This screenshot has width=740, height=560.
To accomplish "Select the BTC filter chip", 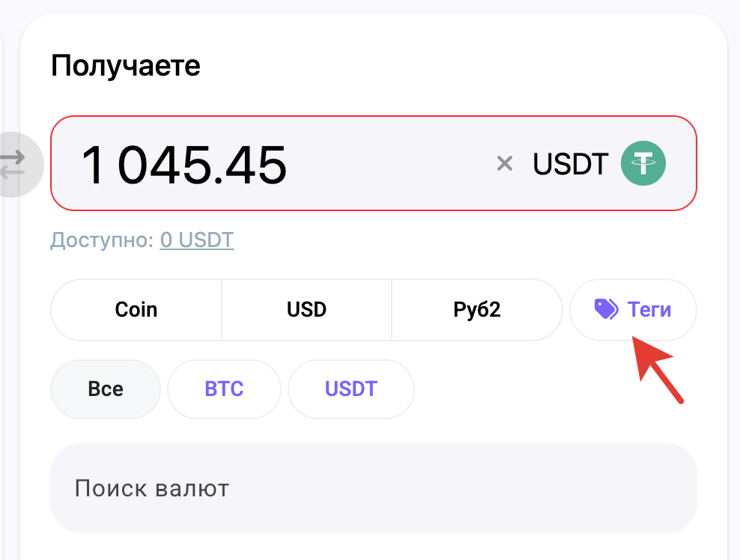I will 224,389.
